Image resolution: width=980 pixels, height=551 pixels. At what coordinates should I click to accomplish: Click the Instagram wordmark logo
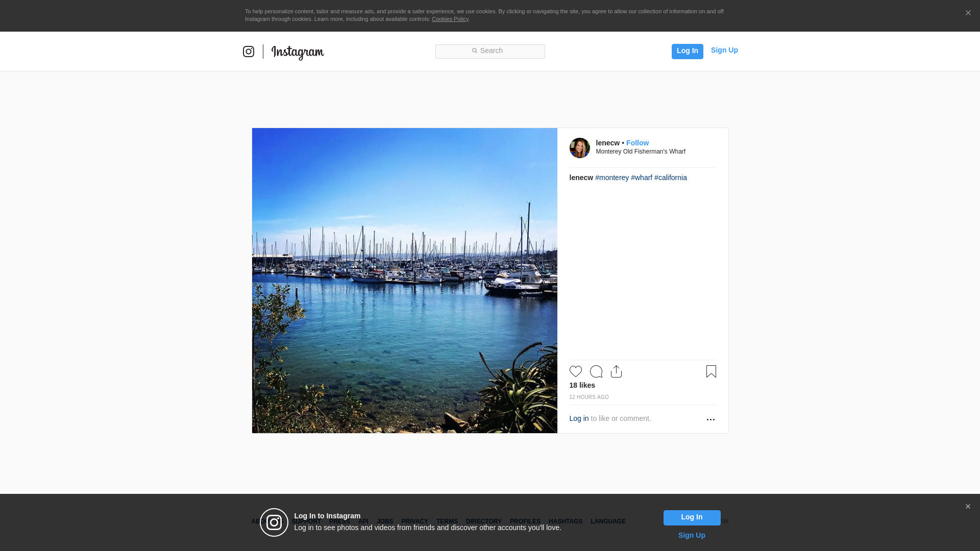(x=298, y=52)
